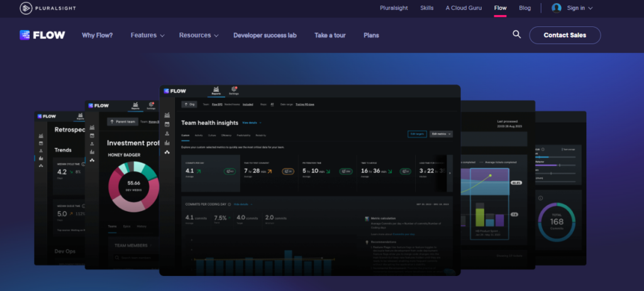Click the person sidebar icon in Investment profile window

pyautogui.click(x=92, y=144)
